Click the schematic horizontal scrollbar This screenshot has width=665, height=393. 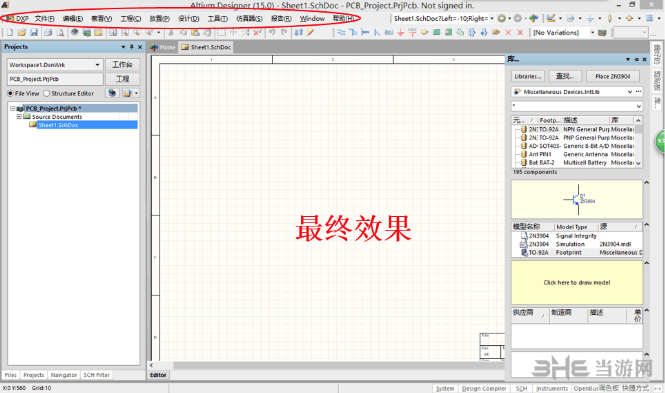click(x=338, y=365)
